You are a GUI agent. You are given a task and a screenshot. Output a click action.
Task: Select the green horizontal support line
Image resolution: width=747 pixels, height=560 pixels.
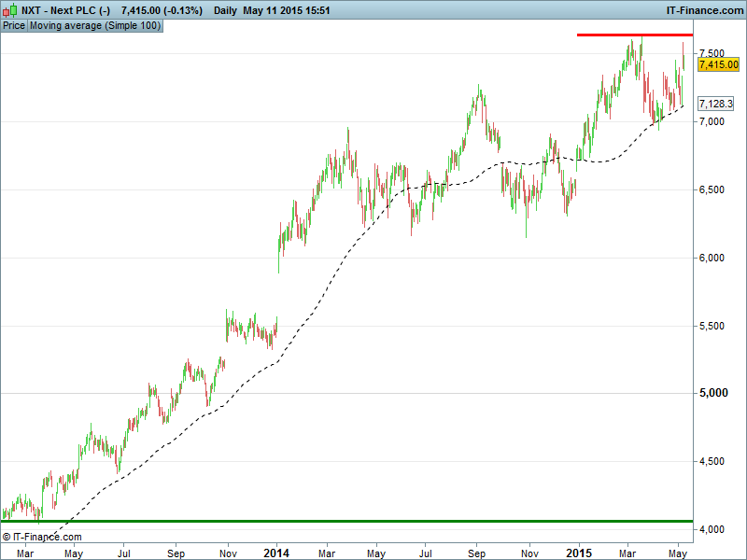pyautogui.click(x=345, y=521)
